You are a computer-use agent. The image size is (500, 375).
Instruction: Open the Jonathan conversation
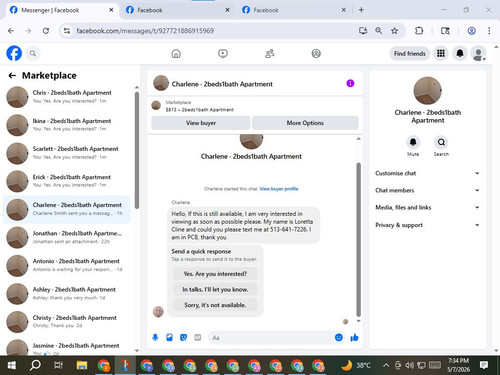(x=67, y=237)
